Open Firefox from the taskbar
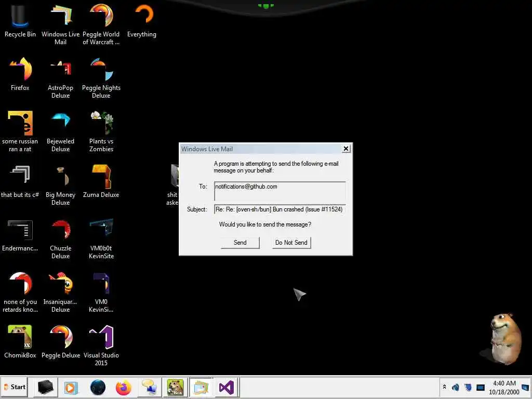Viewport: 532px width, 399px height. point(123,388)
